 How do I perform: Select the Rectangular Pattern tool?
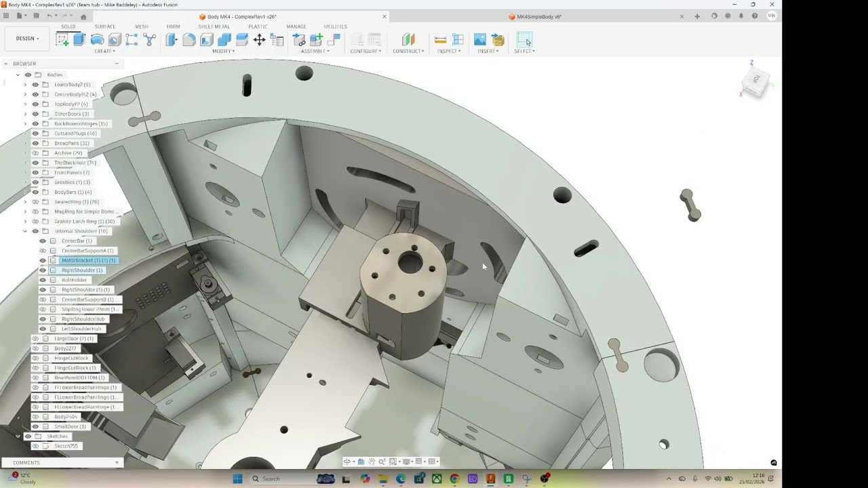(132, 40)
